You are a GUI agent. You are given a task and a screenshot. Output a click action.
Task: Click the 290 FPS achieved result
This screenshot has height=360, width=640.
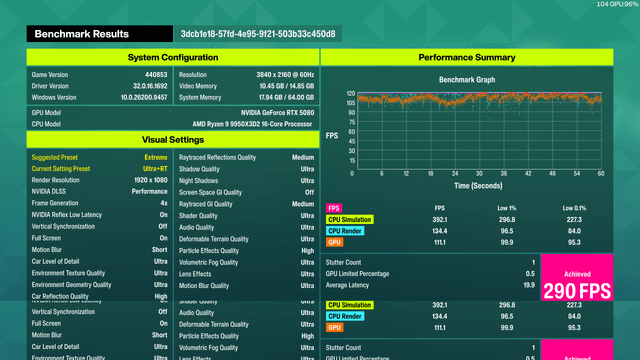point(577,291)
